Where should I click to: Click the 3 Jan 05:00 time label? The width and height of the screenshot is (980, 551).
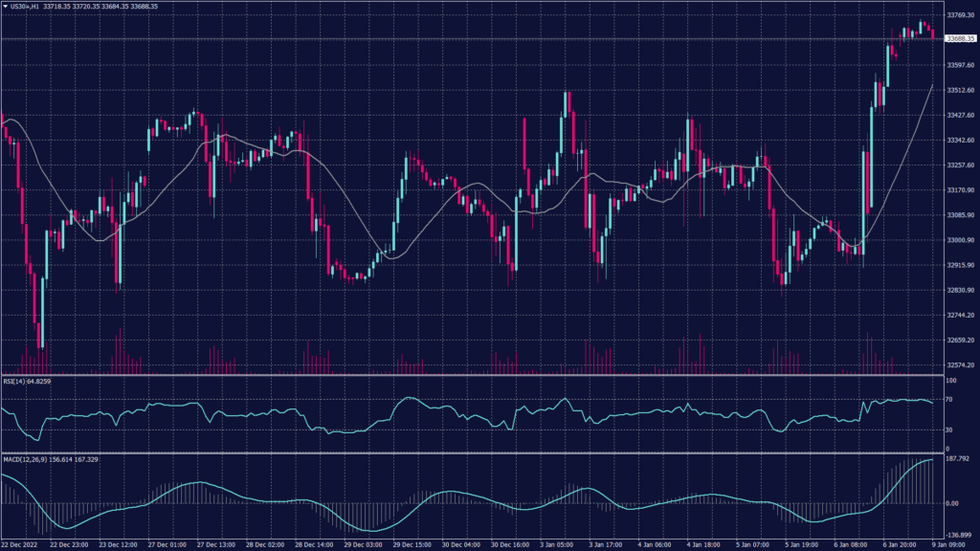(557, 544)
